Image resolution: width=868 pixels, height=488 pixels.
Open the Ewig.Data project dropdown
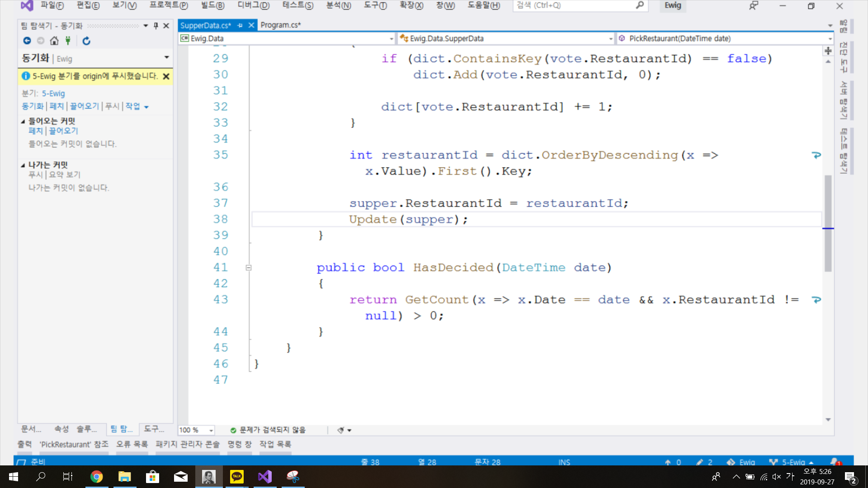pyautogui.click(x=392, y=38)
